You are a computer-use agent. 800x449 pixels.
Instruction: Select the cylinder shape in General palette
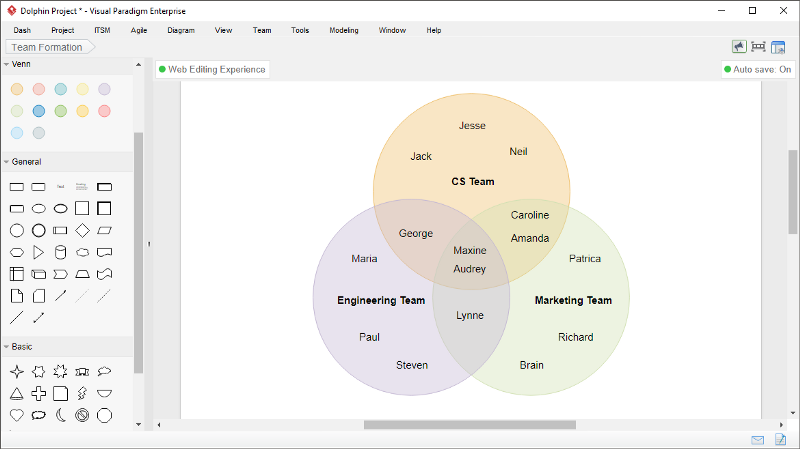click(x=60, y=252)
